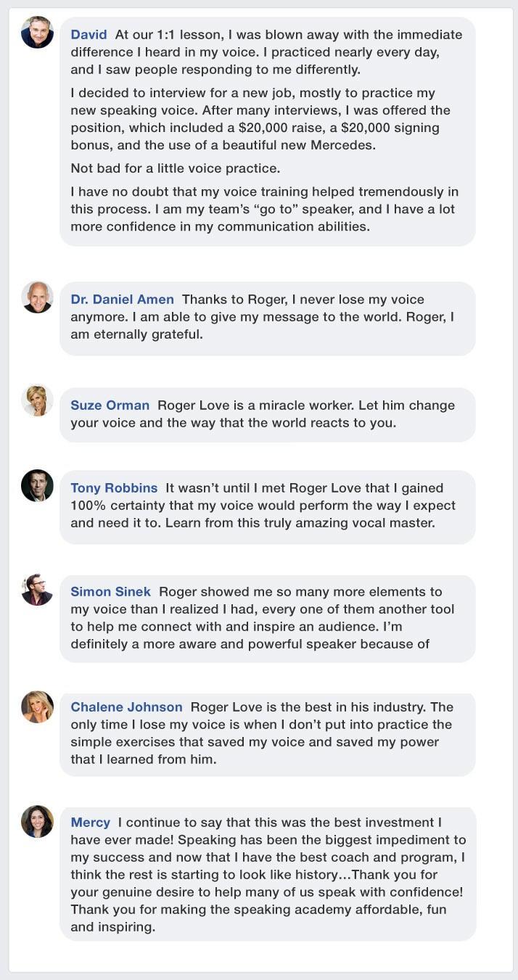518x980 pixels.
Task: Click Dr. Daniel Amen's profile photo
Action: click(37, 297)
